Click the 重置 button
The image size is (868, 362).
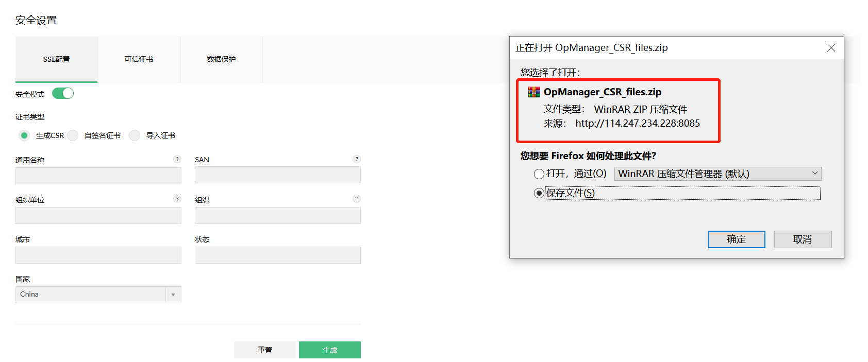(x=265, y=350)
